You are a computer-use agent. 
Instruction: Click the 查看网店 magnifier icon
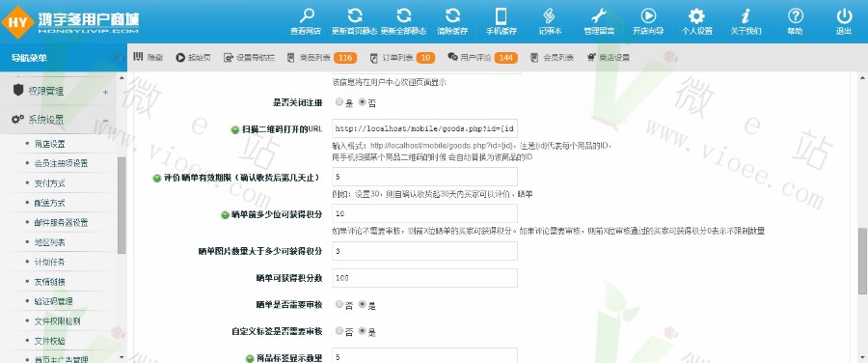(x=306, y=15)
